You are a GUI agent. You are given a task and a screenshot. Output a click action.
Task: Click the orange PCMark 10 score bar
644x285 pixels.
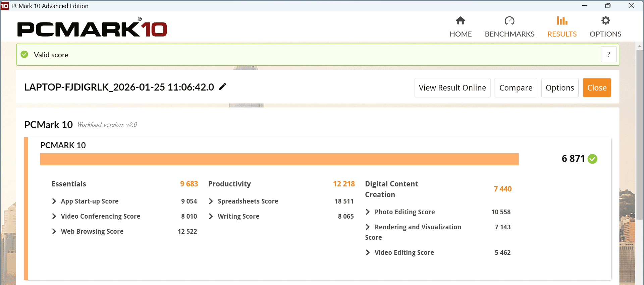[279, 159]
